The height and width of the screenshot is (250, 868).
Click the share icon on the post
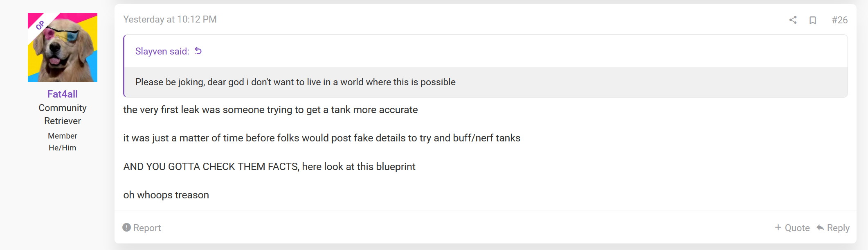(x=793, y=20)
